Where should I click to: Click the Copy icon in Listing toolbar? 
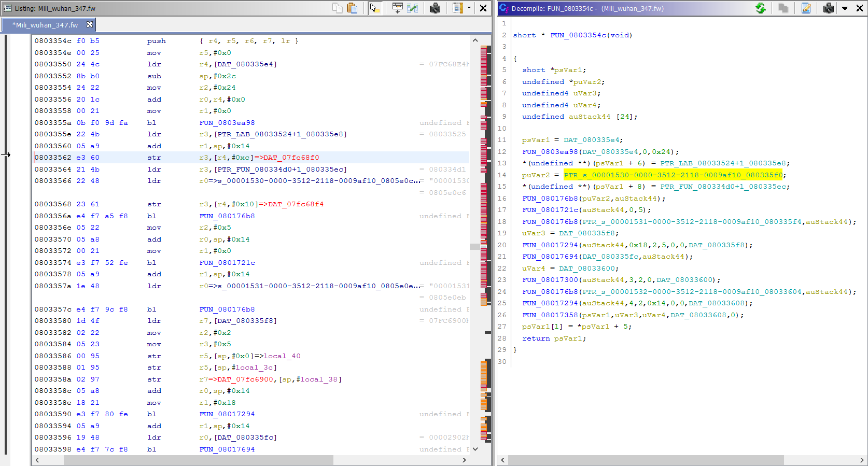click(x=337, y=8)
